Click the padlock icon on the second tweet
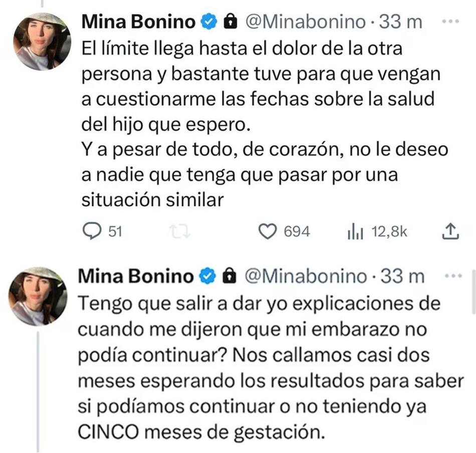476x453 pixels. [229, 275]
